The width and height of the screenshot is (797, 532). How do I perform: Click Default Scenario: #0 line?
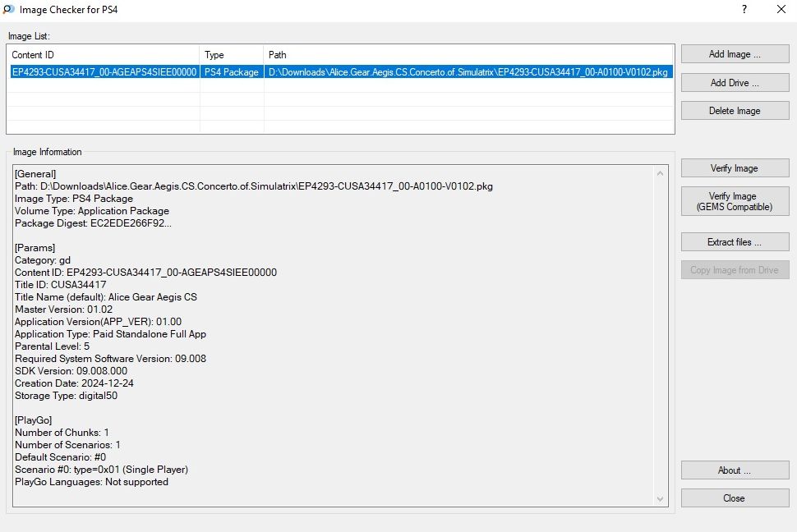(x=61, y=456)
